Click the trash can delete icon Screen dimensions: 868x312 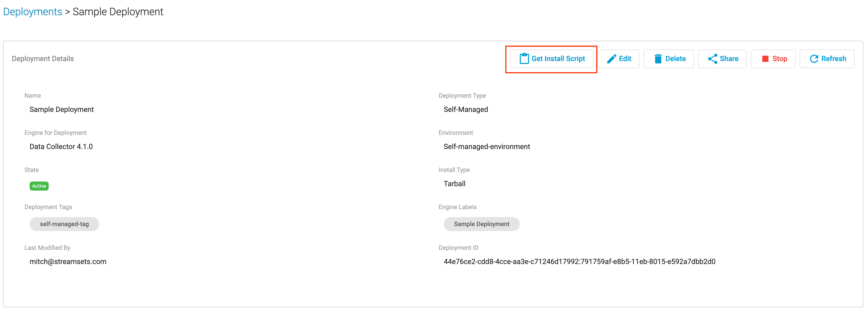coord(658,59)
